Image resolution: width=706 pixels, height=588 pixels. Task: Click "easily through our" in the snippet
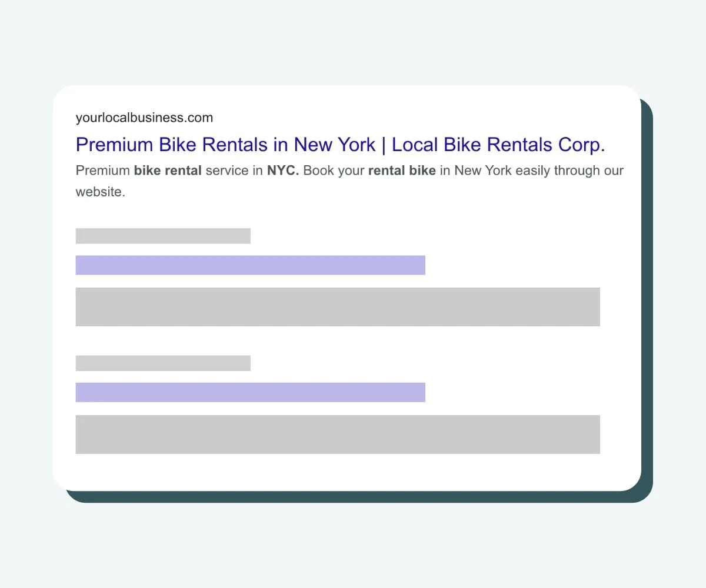[x=570, y=171]
